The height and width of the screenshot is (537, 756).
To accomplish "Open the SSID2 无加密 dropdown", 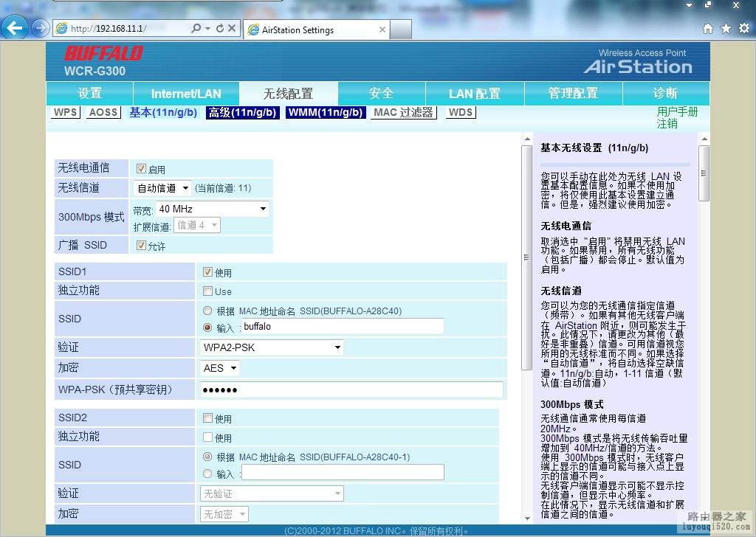I will (x=224, y=514).
